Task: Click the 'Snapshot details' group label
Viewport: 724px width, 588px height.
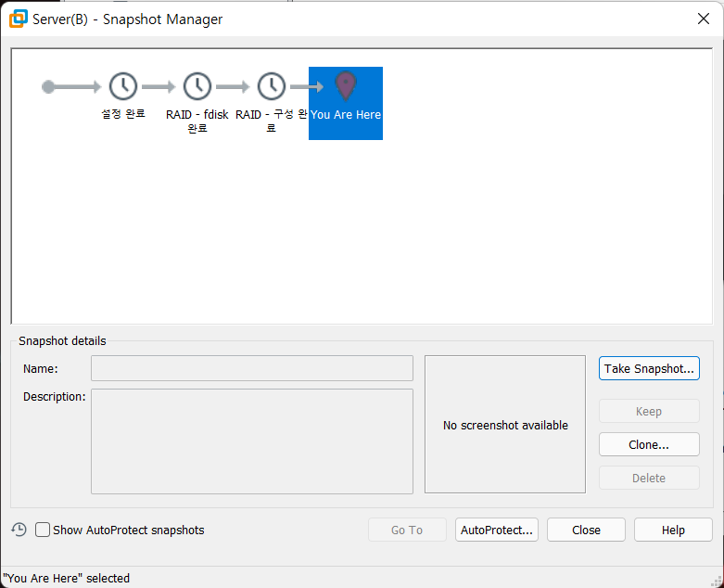Action: click(62, 341)
